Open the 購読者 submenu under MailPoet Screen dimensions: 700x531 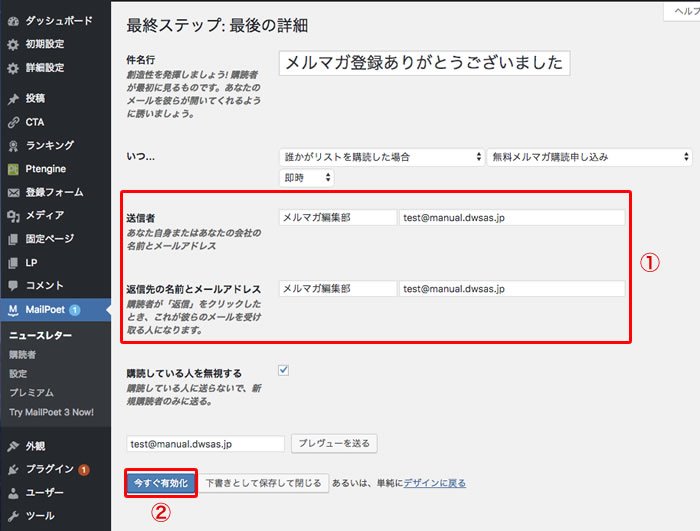tap(23, 354)
